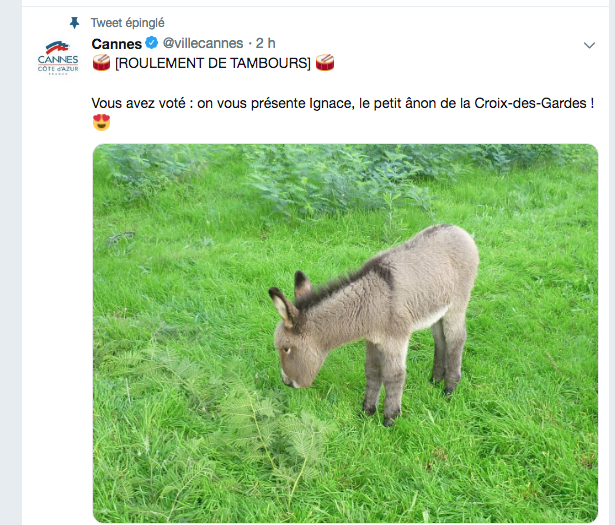615x525 pixels.
Task: Open the @villecannes handle link
Action: (203, 43)
